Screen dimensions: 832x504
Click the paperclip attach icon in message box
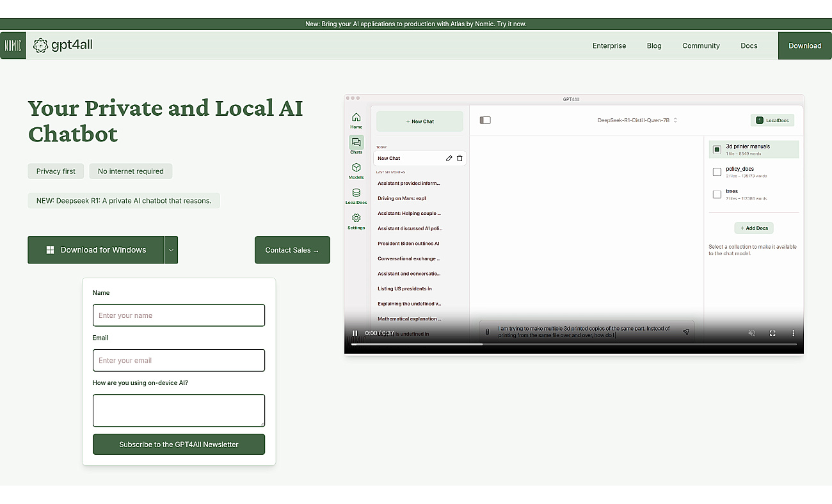[488, 332]
